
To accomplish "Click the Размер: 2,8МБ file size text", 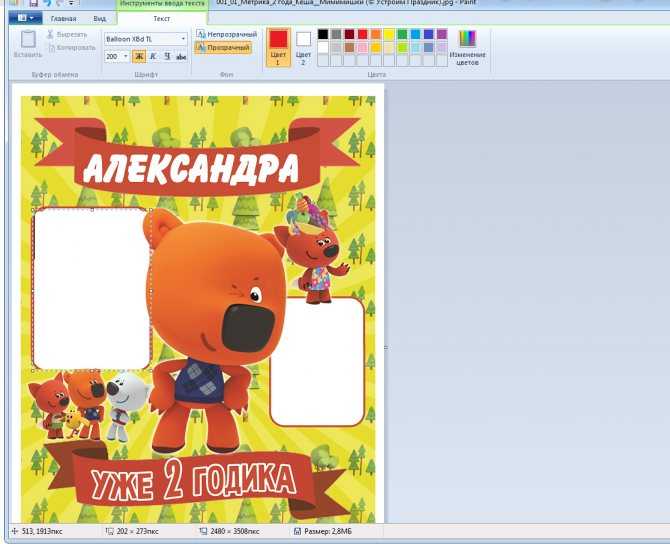I will 328,531.
